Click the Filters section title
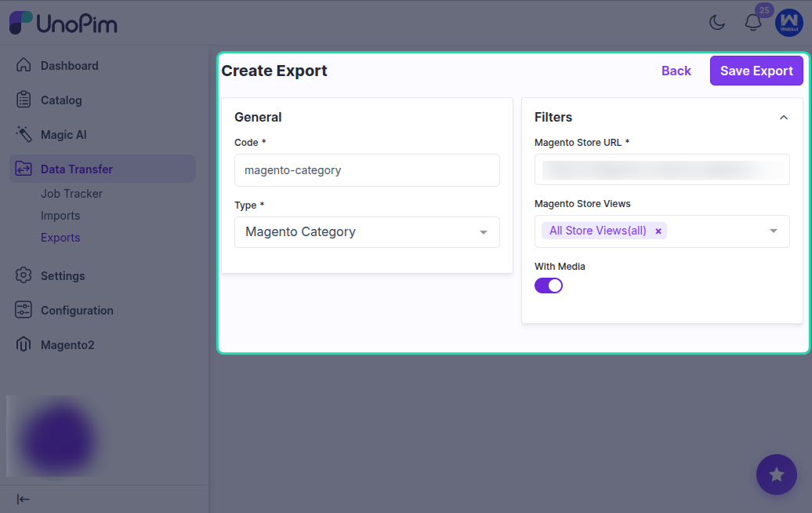812x513 pixels. click(553, 117)
